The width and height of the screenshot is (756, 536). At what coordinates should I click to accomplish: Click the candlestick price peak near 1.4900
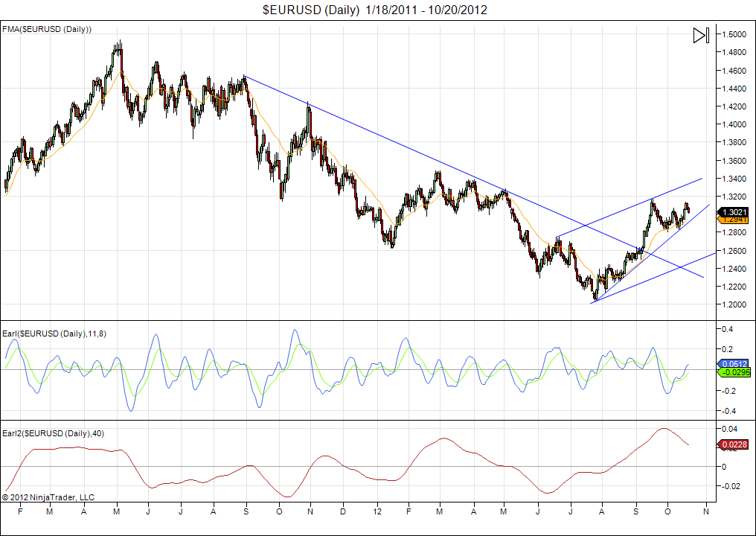pos(118,45)
